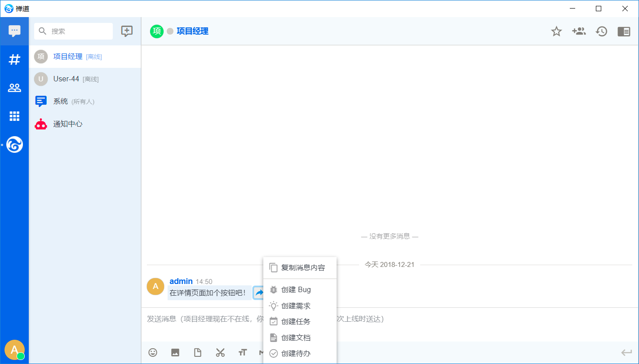Send the message with the enter arrow icon

click(626, 353)
